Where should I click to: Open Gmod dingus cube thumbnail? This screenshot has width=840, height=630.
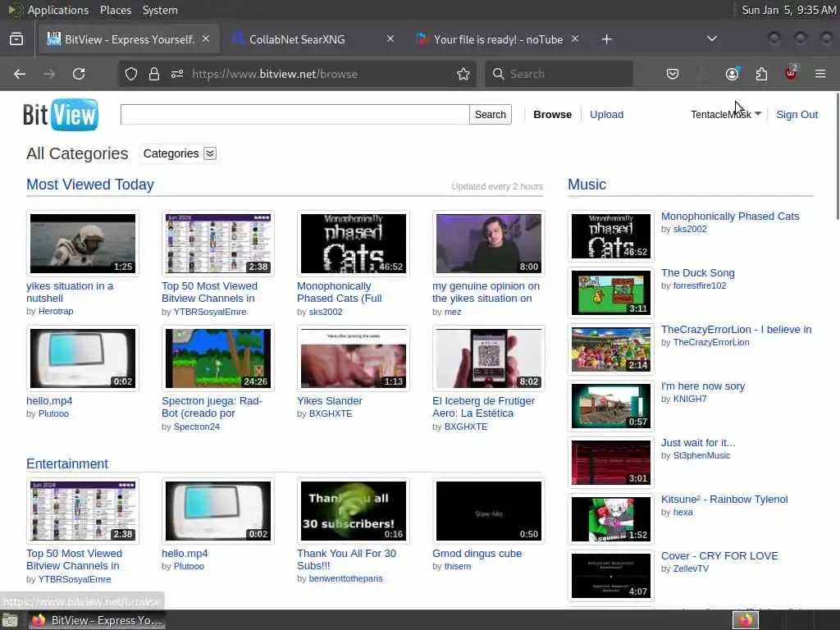(489, 511)
